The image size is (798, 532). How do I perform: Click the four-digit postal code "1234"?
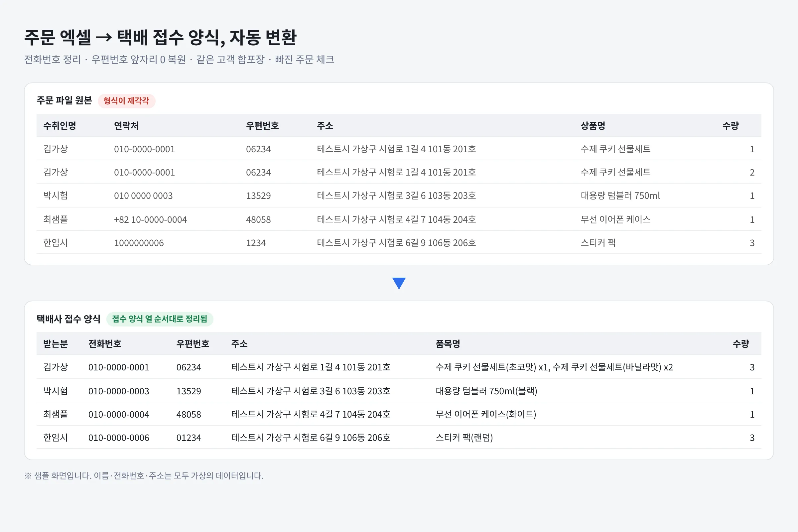(256, 243)
